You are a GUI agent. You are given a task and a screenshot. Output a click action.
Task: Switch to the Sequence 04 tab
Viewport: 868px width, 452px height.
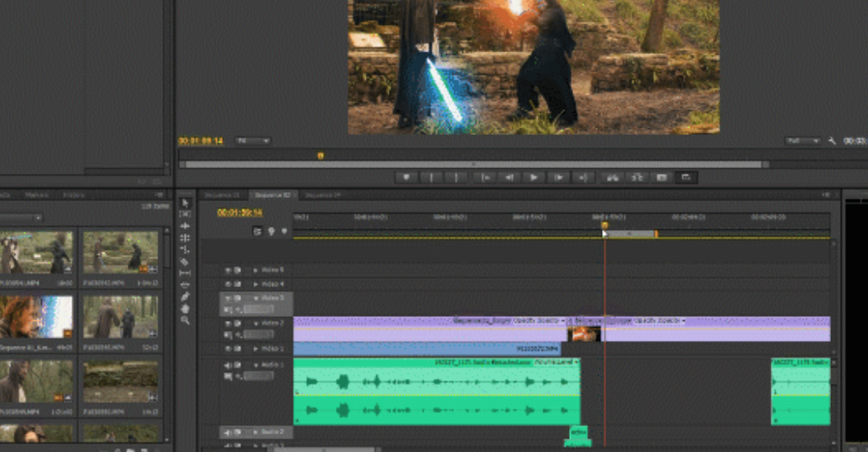pyautogui.click(x=323, y=195)
